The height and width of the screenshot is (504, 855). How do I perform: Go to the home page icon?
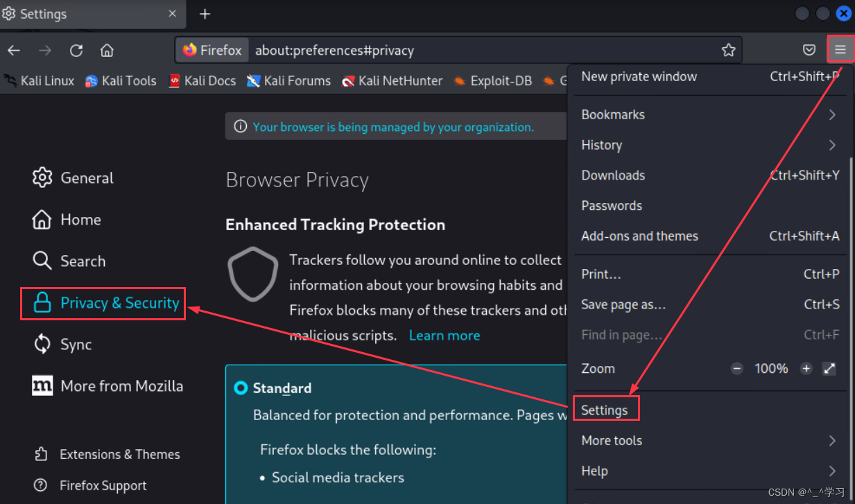[x=107, y=50]
